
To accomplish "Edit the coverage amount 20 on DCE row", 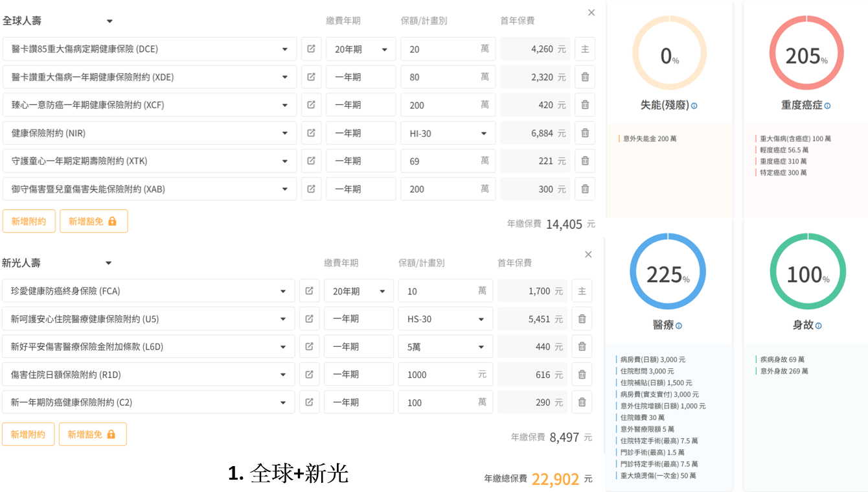I will 448,49.
